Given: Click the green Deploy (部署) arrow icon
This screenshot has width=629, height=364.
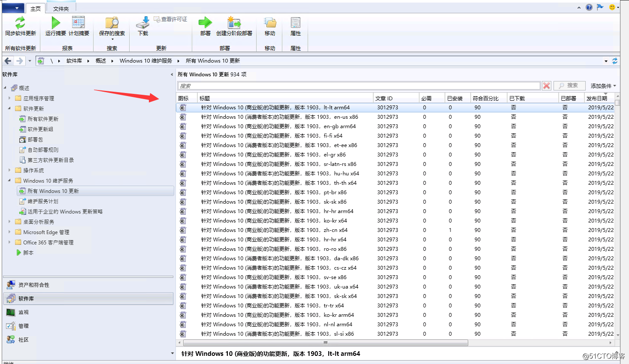Looking at the screenshot, I should (205, 22).
